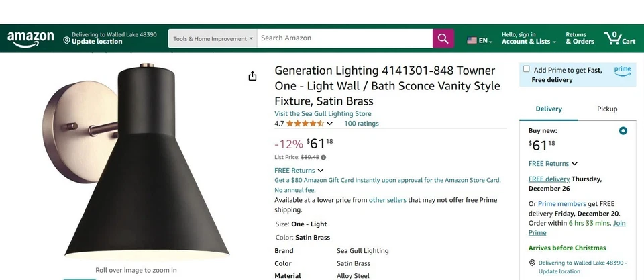The height and width of the screenshot is (280, 644).
Task: Select the Buy new radio button
Action: point(623,131)
